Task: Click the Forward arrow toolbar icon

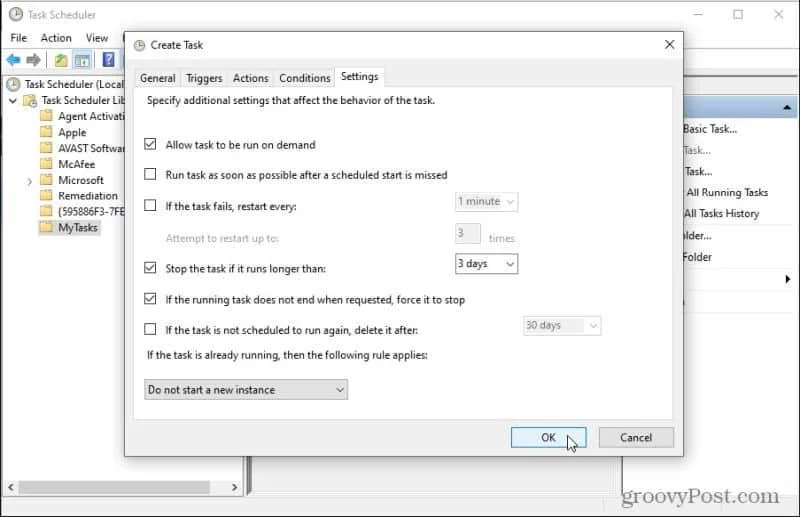Action: click(33, 60)
